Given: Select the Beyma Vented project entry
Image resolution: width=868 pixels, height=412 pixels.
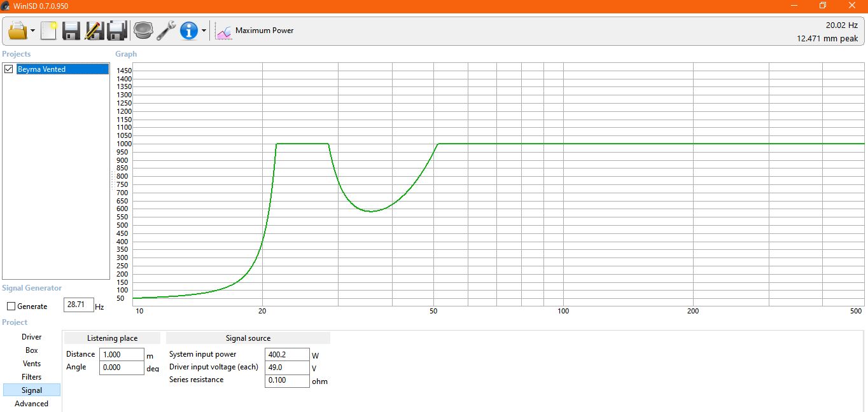Looking at the screenshot, I should (x=62, y=69).
